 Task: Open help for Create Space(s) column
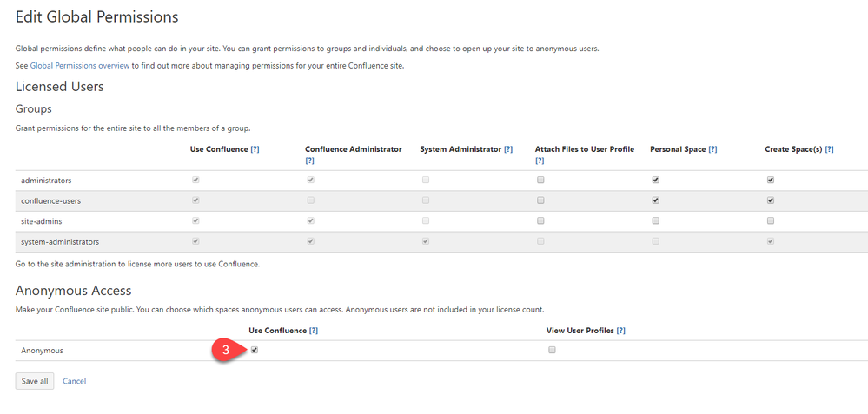click(829, 149)
